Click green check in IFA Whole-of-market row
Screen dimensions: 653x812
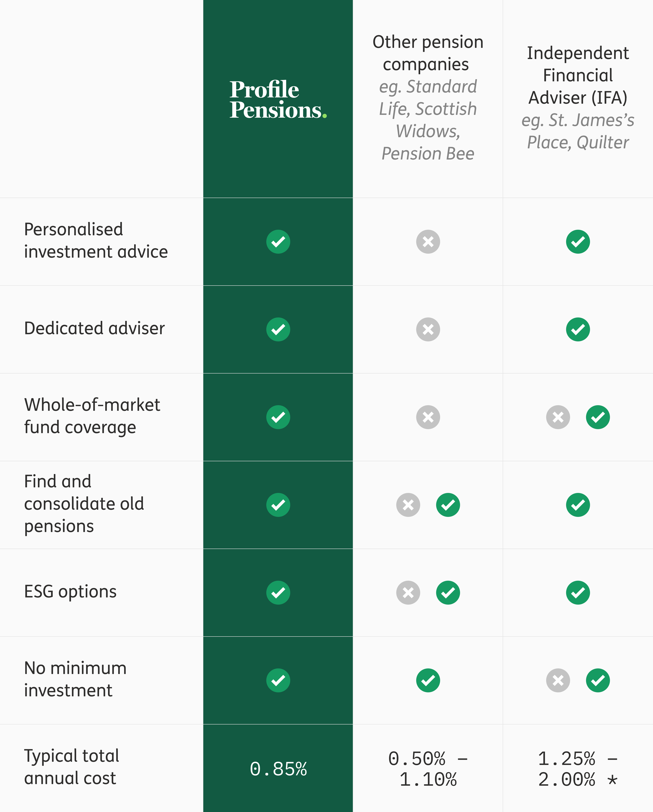(x=598, y=417)
